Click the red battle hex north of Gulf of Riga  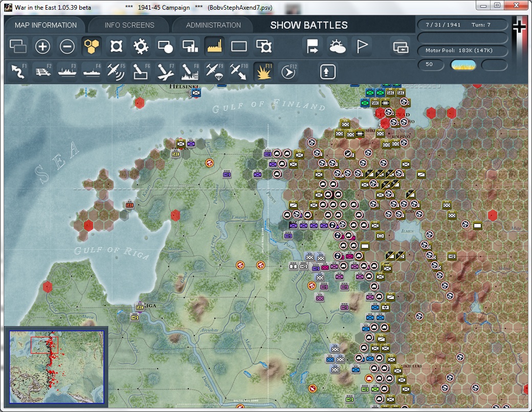175,215
